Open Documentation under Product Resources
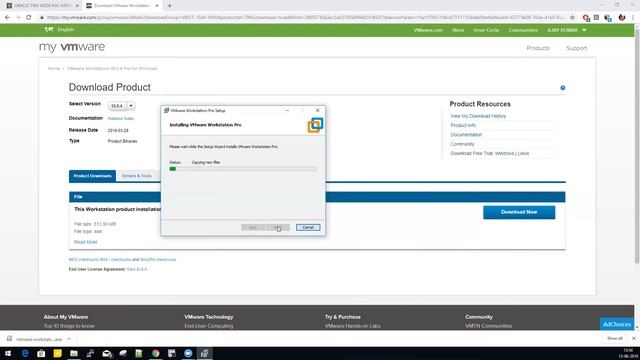This screenshot has height=360, width=640. point(466,135)
